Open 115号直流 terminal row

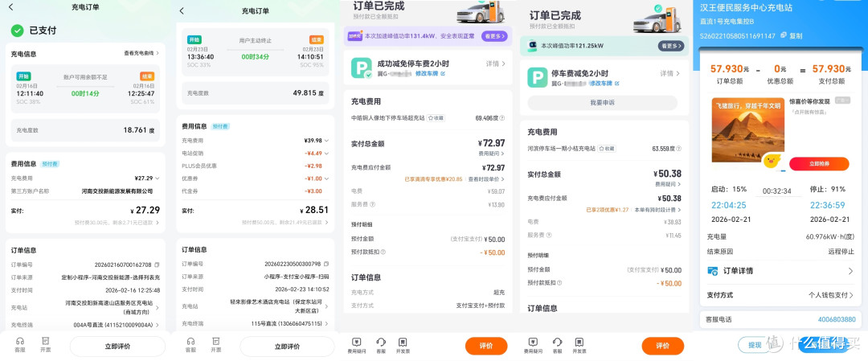pyautogui.click(x=256, y=323)
